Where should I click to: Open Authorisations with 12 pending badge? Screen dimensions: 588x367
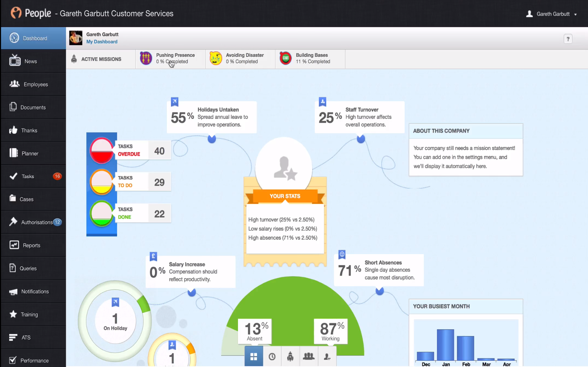33,222
